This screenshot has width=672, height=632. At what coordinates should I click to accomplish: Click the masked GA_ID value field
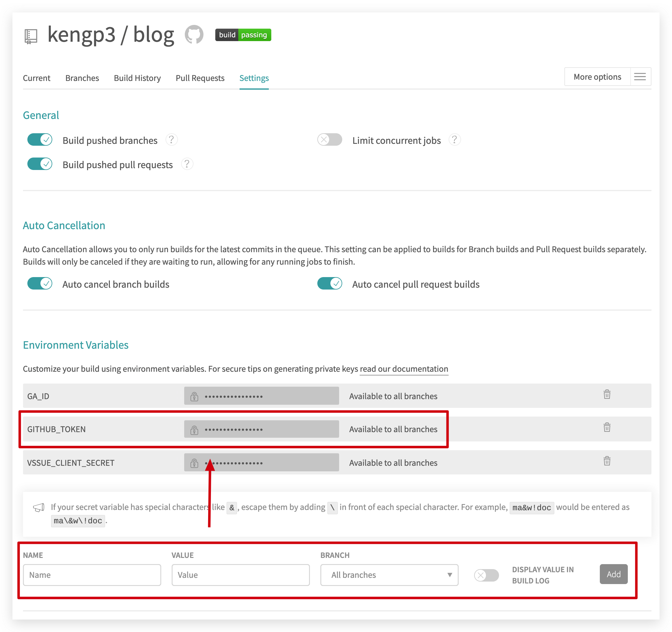click(262, 396)
